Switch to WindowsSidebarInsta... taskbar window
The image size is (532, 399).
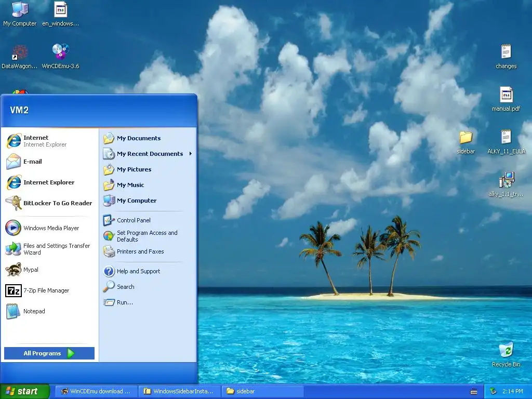click(179, 391)
